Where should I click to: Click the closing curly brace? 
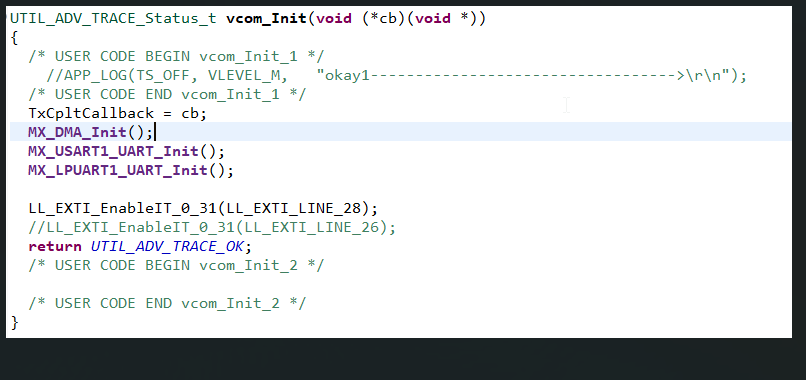click(14, 322)
